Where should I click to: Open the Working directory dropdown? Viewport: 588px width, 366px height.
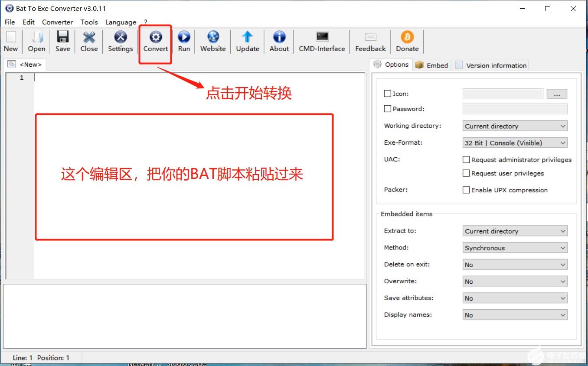pos(515,126)
